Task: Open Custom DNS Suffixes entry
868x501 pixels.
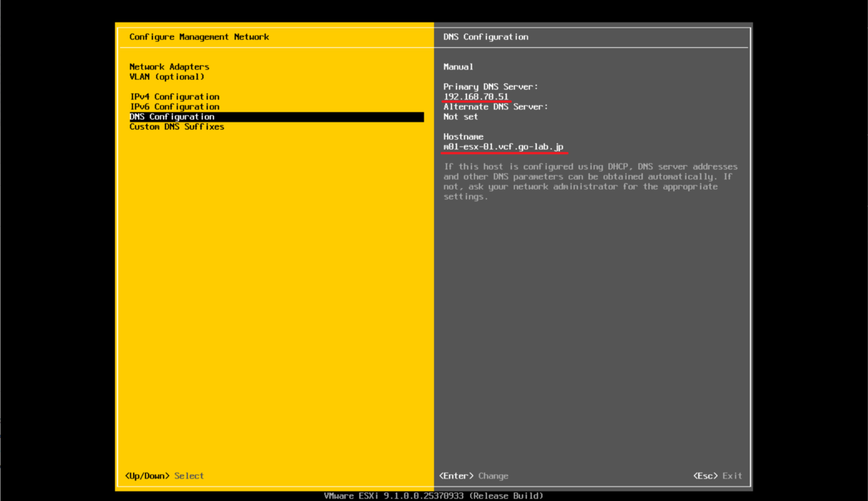Action: [x=176, y=127]
